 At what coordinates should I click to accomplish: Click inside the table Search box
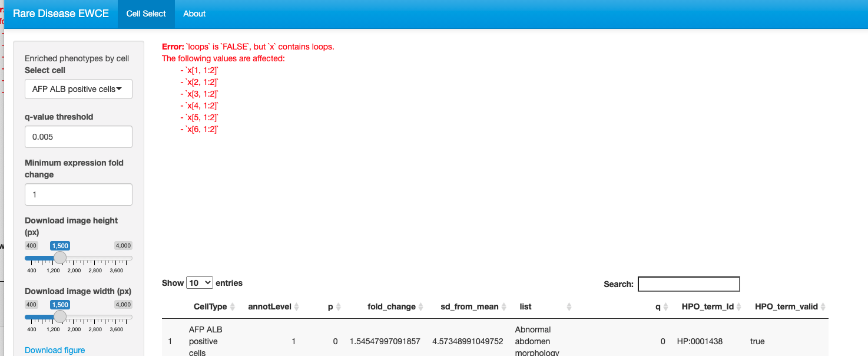(x=688, y=284)
